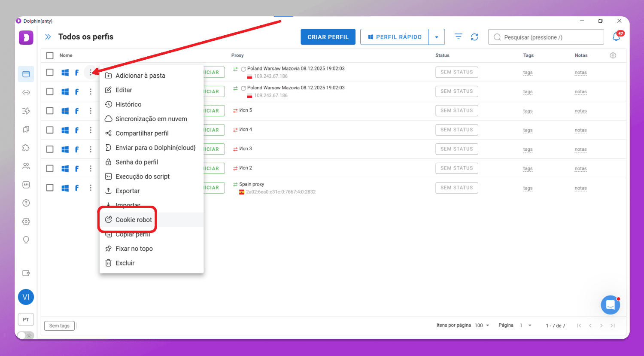644x356 pixels.
Task: Check the select-all checkbox in header
Action: pyautogui.click(x=50, y=55)
